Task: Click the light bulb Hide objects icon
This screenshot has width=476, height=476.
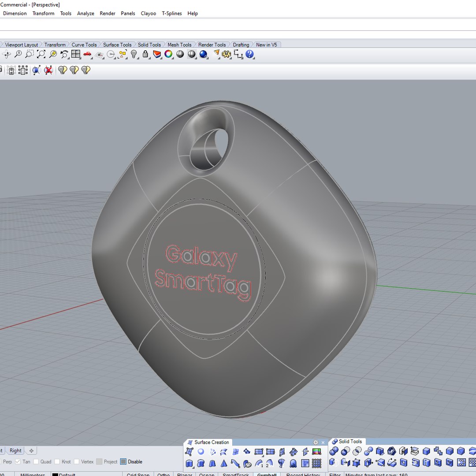Action: pyautogui.click(x=134, y=54)
